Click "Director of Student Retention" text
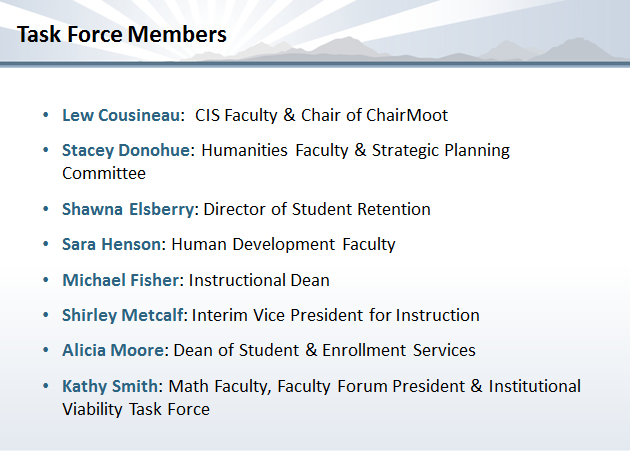The height and width of the screenshot is (451, 630). [318, 209]
